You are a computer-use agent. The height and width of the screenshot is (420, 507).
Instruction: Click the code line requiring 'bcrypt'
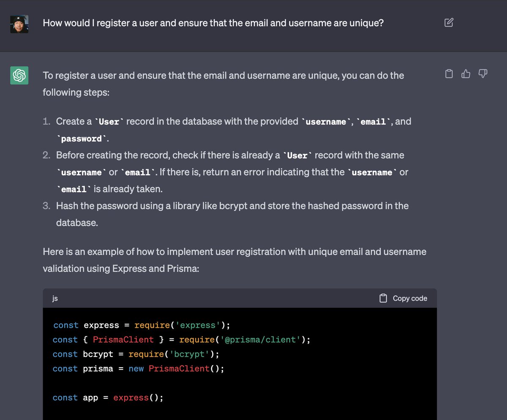(x=136, y=354)
